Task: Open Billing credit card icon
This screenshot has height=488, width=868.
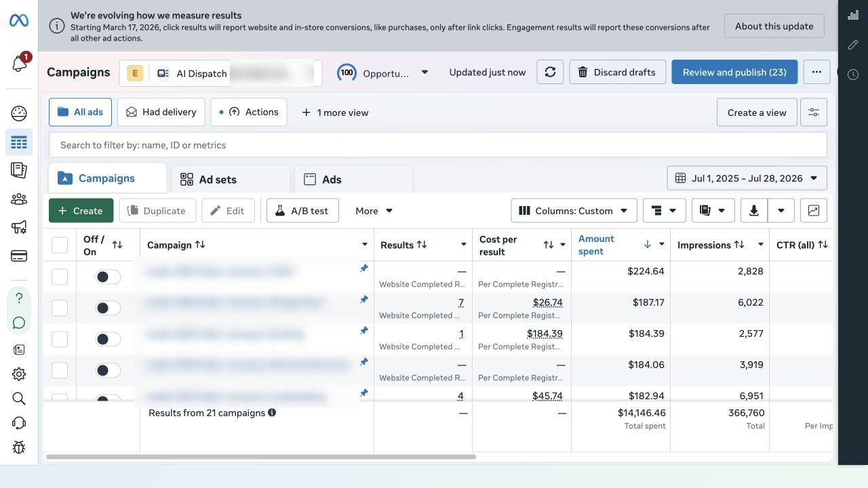Action: point(19,256)
